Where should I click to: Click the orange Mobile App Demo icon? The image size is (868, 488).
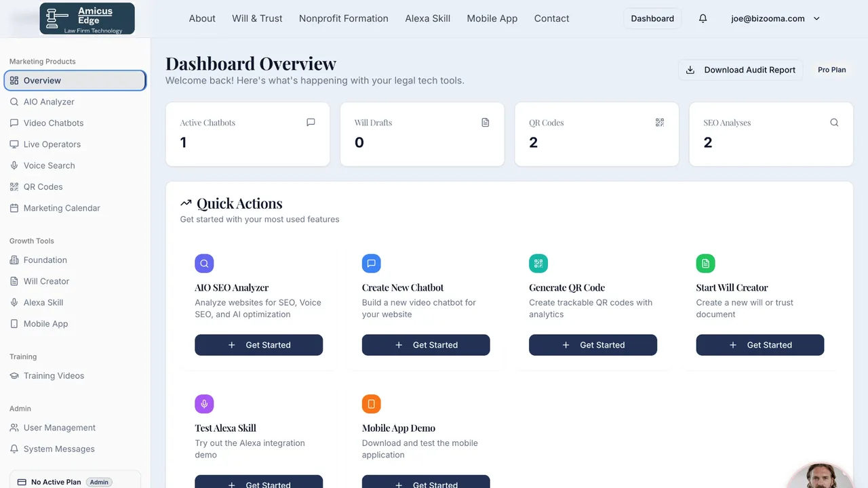pyautogui.click(x=372, y=404)
